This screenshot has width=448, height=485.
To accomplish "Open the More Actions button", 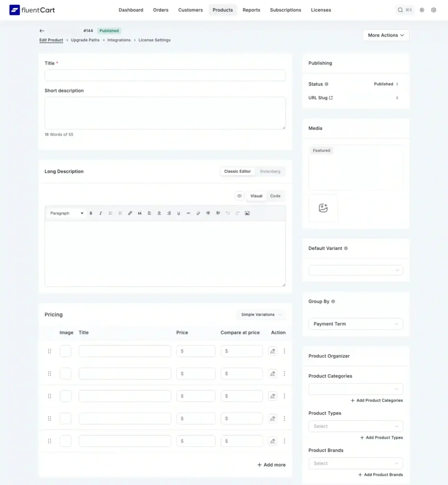I will 385,35.
